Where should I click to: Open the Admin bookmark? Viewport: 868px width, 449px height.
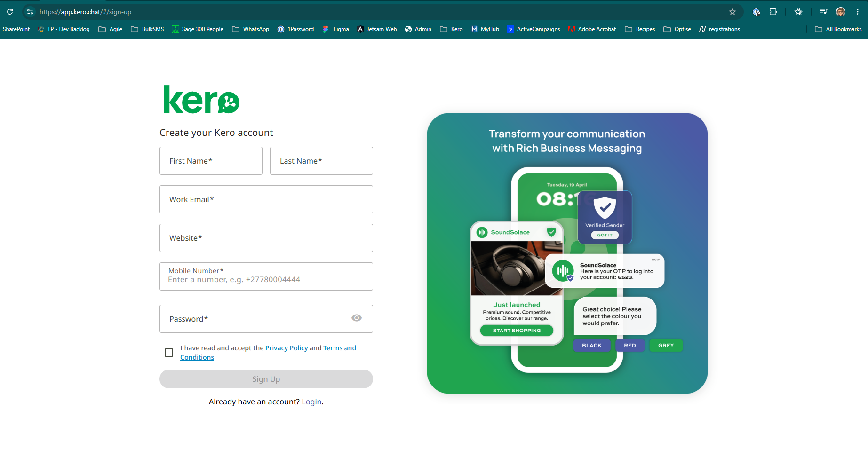pos(418,29)
